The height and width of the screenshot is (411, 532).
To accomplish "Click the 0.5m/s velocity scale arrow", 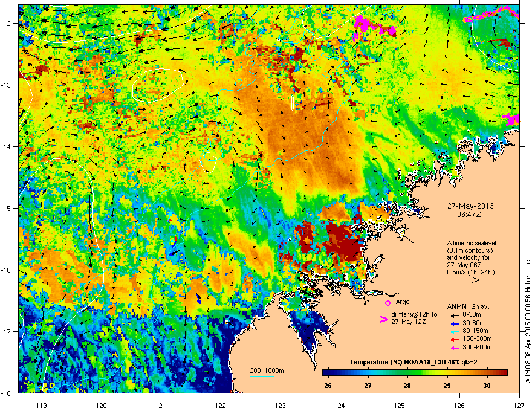I will click(x=466, y=280).
